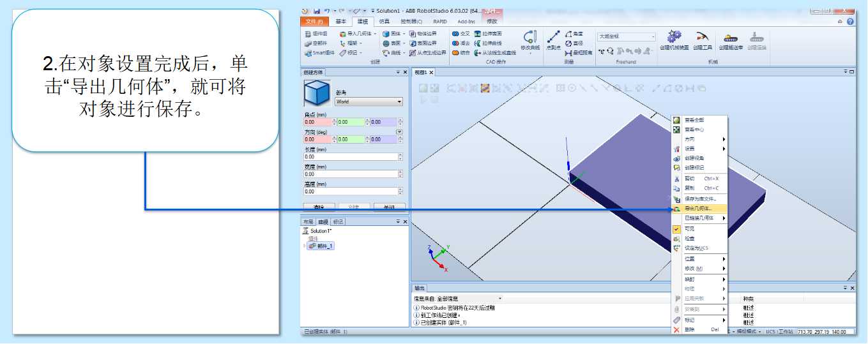Open the 导入几何体 (import geometry) tool

click(x=357, y=34)
